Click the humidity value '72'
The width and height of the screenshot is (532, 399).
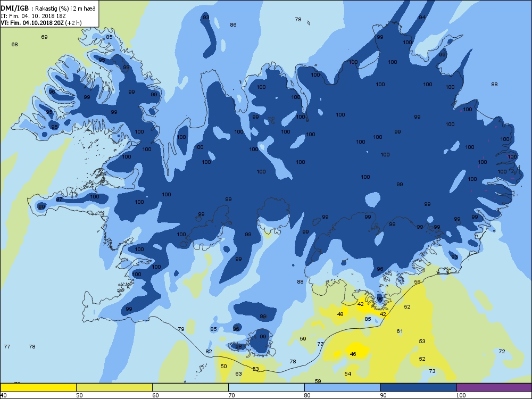pos(502,352)
